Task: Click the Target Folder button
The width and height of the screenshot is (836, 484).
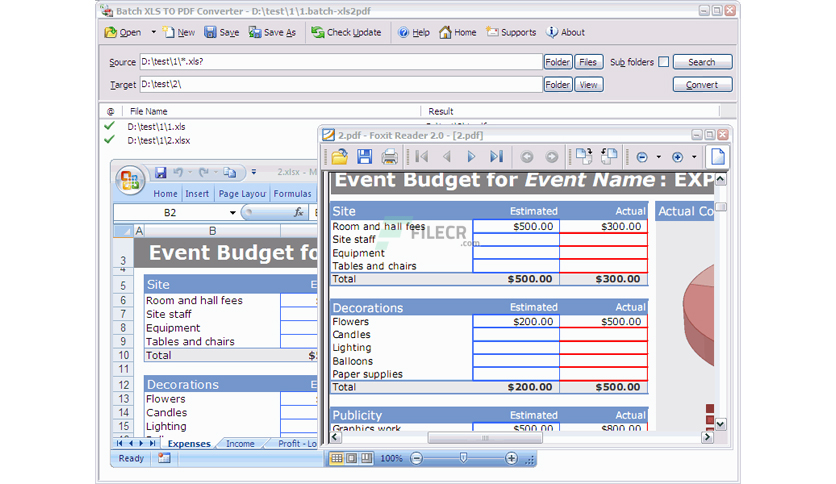Action: tap(558, 84)
